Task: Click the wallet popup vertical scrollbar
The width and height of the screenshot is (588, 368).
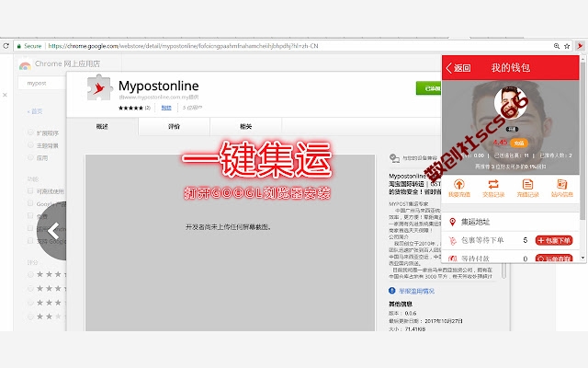Action: (x=582, y=141)
